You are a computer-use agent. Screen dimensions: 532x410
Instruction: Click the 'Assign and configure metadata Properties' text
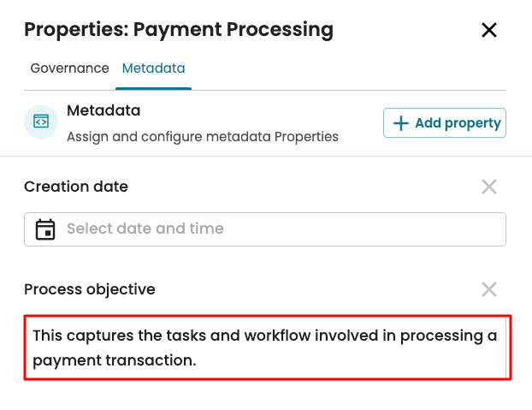203,136
